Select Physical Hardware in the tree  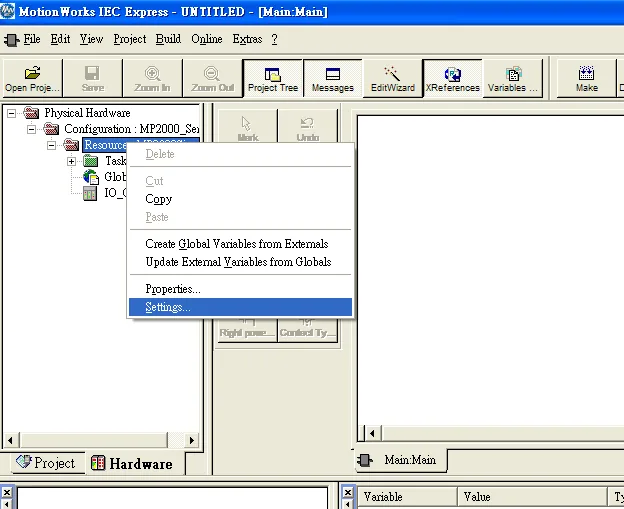87,113
